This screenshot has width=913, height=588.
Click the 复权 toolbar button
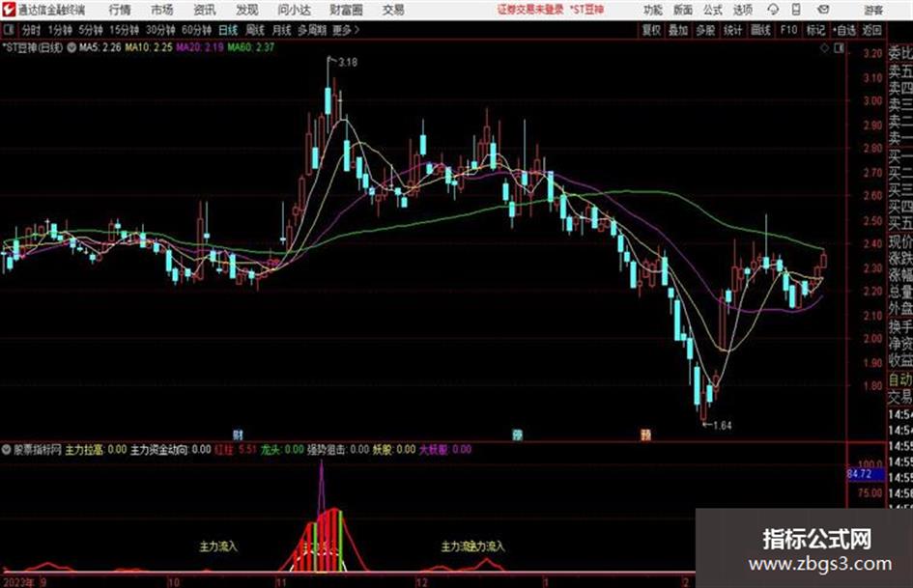coord(651,30)
